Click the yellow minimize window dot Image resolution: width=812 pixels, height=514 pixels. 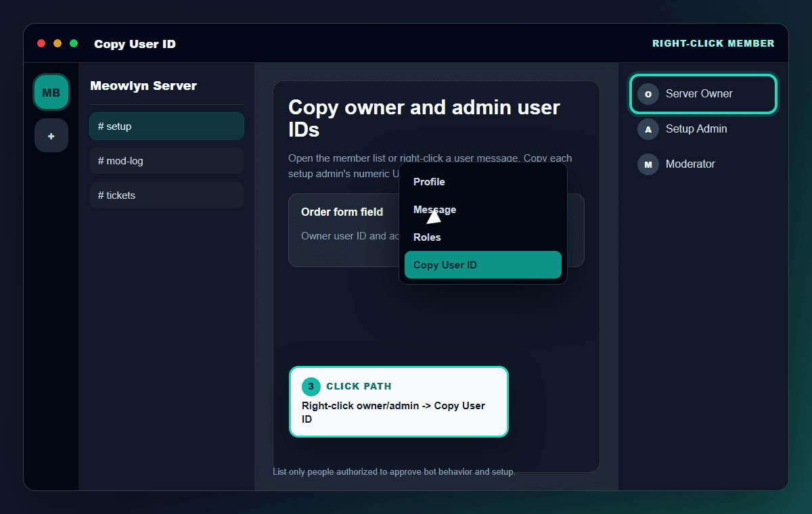click(58, 43)
